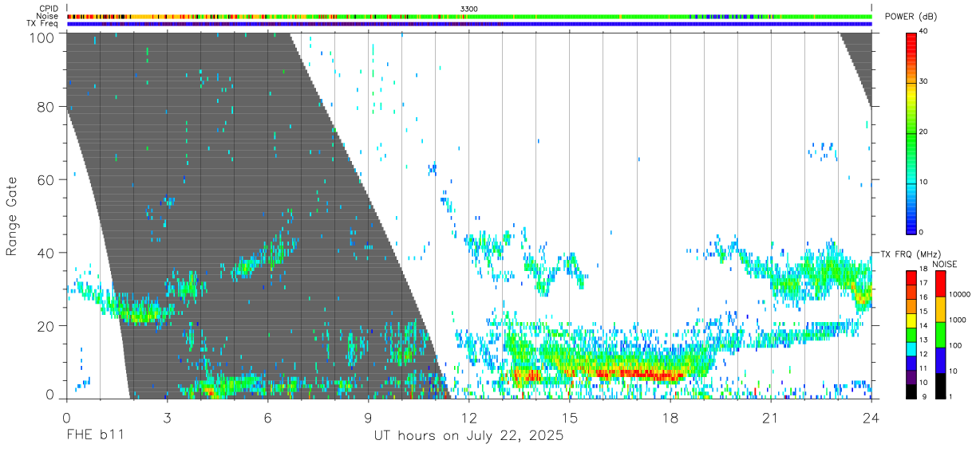Click the Noise row label above the plot
This screenshot has height=452, width=980.
coord(48,16)
